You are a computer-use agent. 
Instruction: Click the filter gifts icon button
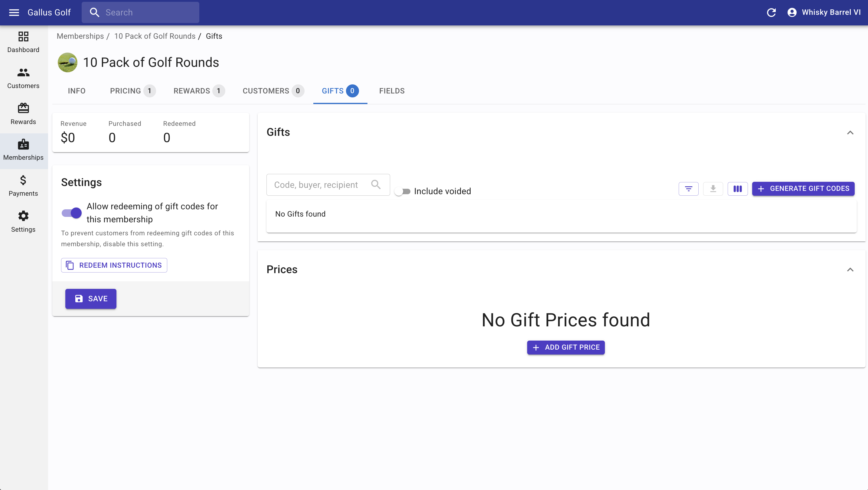(x=688, y=189)
